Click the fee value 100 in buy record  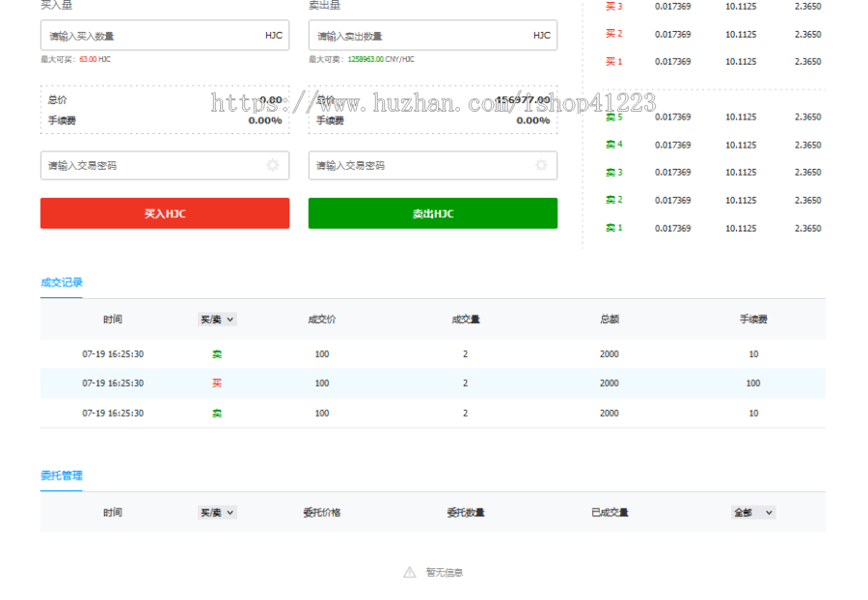[x=753, y=383]
